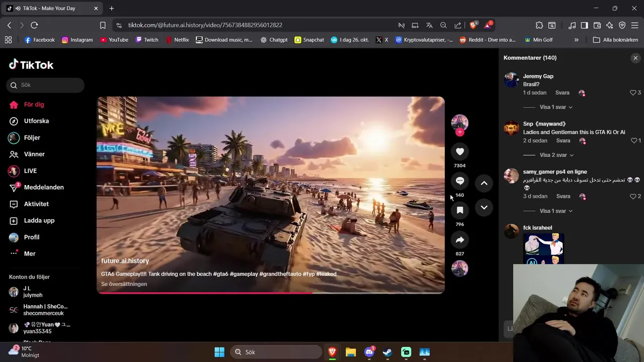This screenshot has height=362, width=644.
Task: Open Steam from the taskbar
Action: pyautogui.click(x=387, y=352)
